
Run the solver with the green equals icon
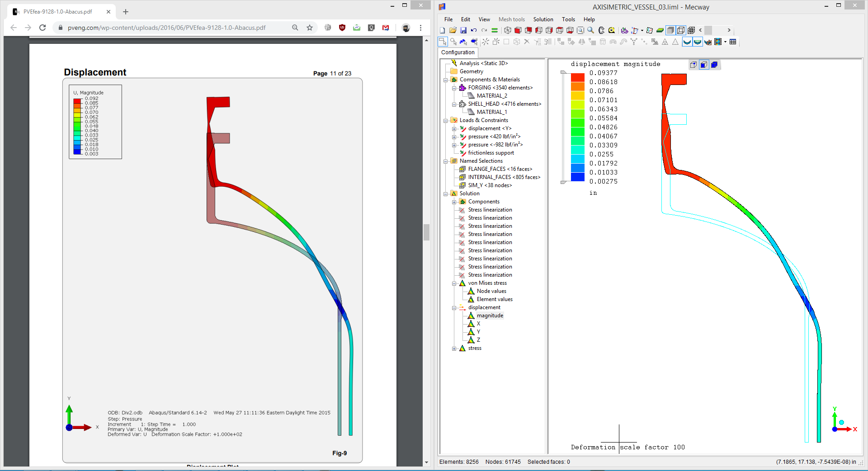[x=495, y=30]
